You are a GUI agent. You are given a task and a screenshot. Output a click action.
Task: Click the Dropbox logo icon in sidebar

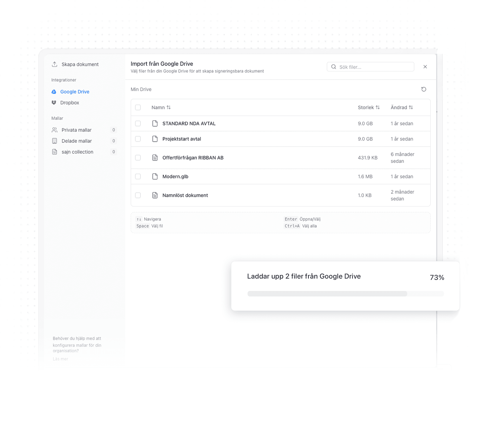[54, 103]
